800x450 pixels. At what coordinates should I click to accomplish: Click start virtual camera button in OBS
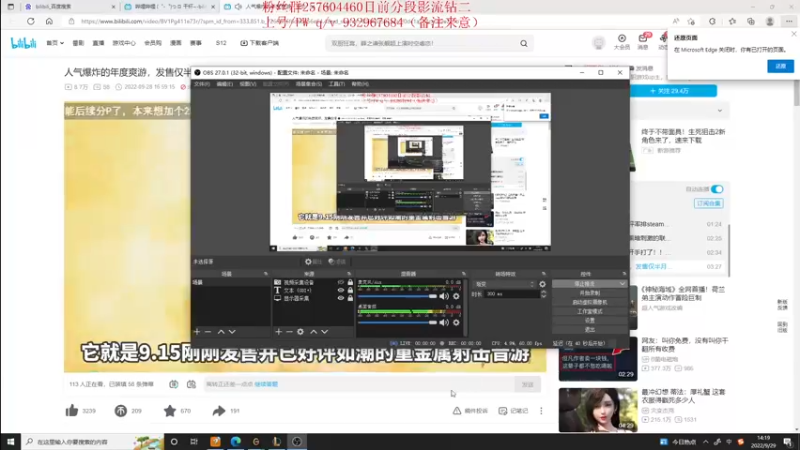(x=589, y=303)
